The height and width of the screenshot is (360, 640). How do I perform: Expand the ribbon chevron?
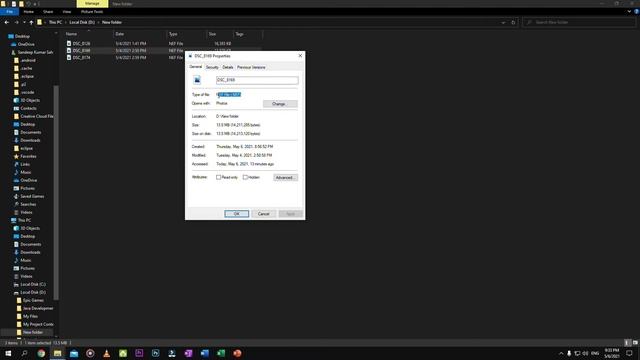629,12
